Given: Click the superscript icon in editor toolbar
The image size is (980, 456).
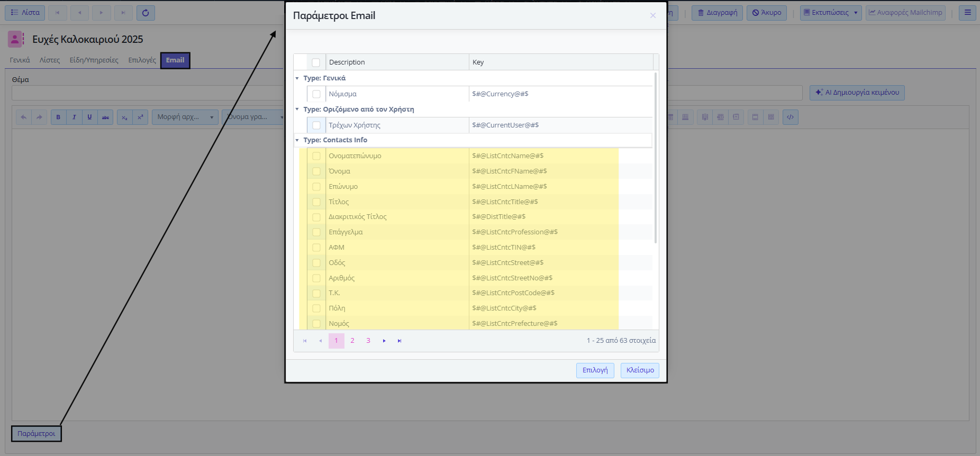Looking at the screenshot, I should tap(140, 117).
